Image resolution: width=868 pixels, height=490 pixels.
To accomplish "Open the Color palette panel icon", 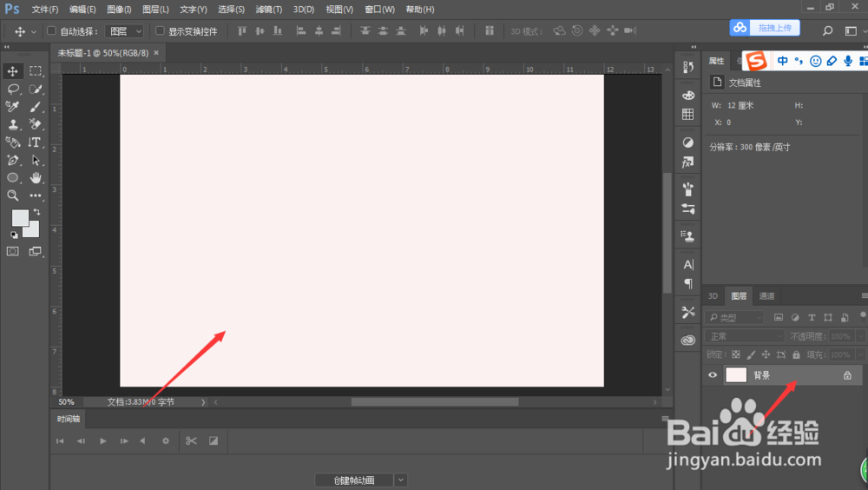I will click(688, 96).
